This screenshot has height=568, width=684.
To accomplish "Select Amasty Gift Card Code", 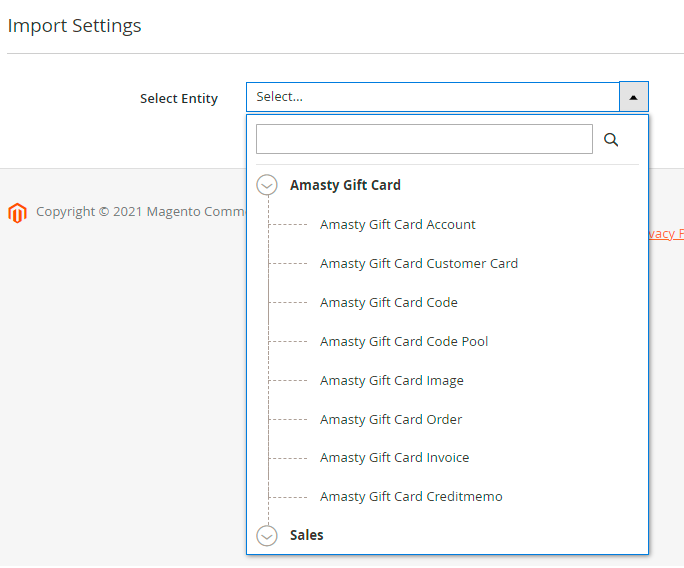I will pos(388,303).
